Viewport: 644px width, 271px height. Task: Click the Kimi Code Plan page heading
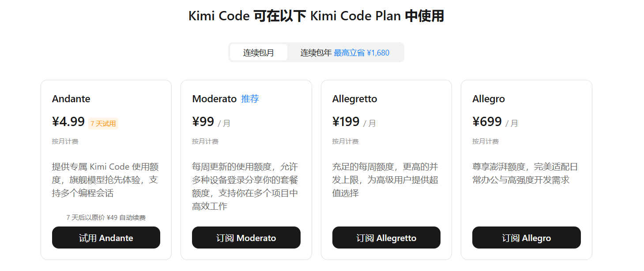coord(316,16)
